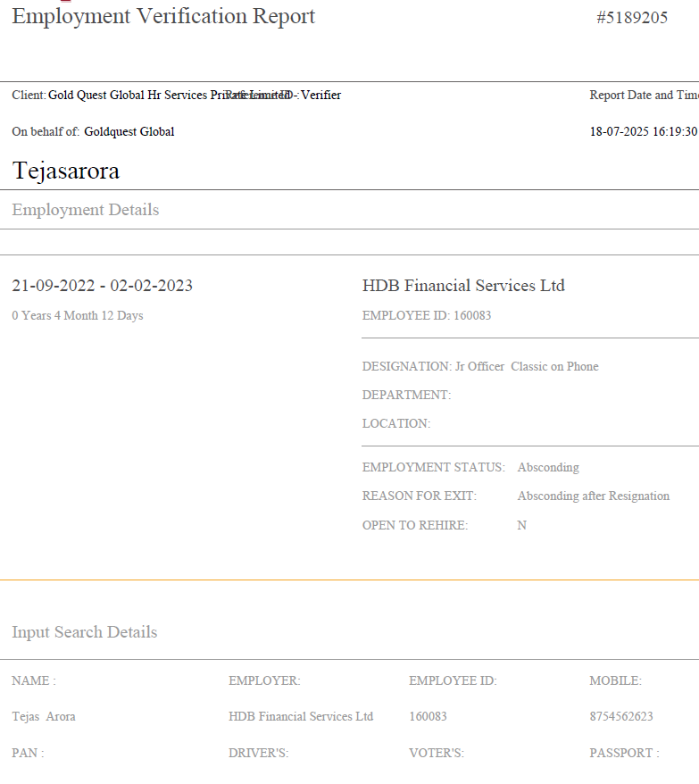Click the 'PASSPORT :' label
This screenshot has height=784, width=699.
(x=625, y=753)
